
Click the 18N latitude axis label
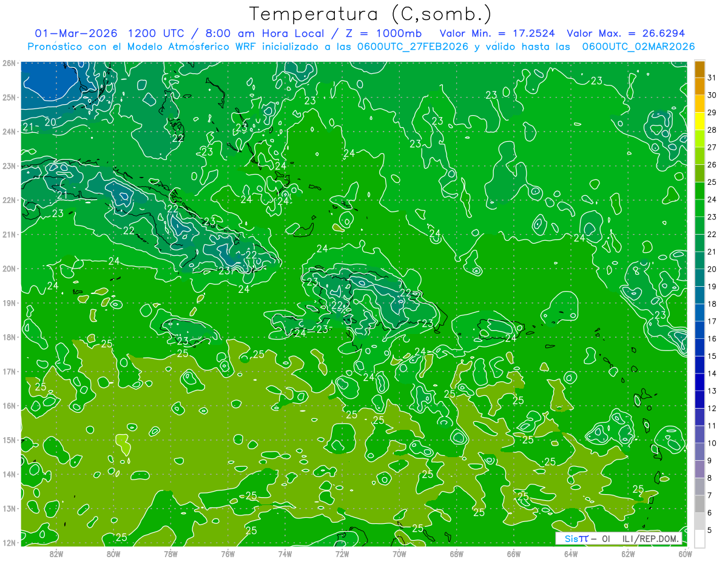pyautogui.click(x=9, y=337)
